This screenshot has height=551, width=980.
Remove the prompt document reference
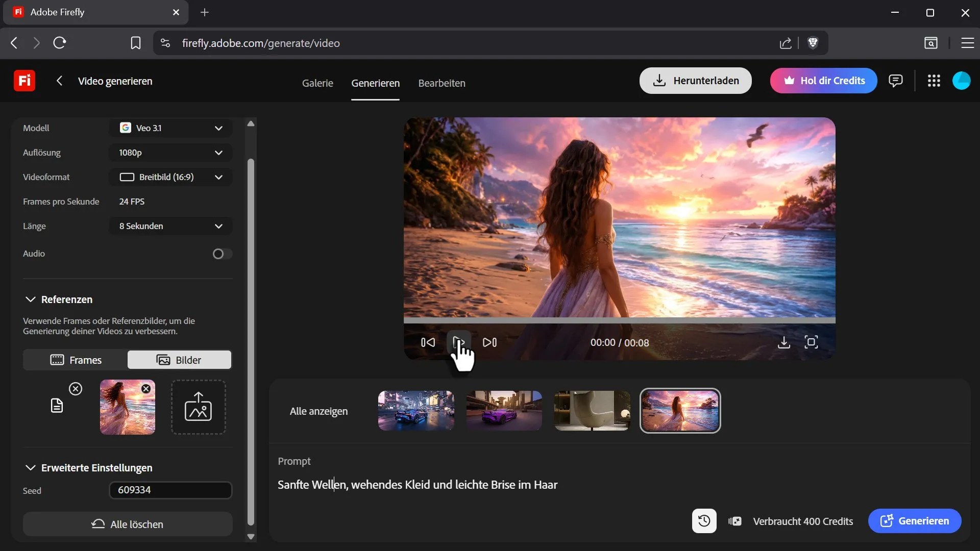coord(76,389)
